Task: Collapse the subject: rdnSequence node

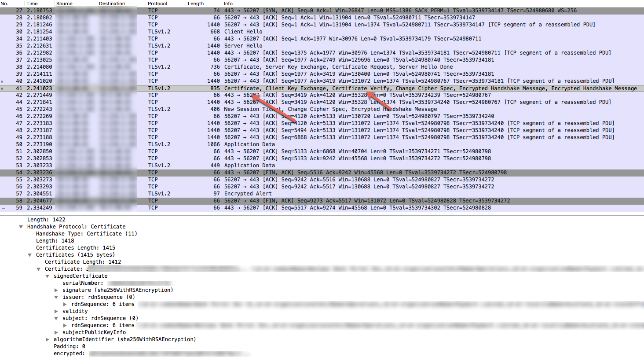Action: [x=56, y=318]
